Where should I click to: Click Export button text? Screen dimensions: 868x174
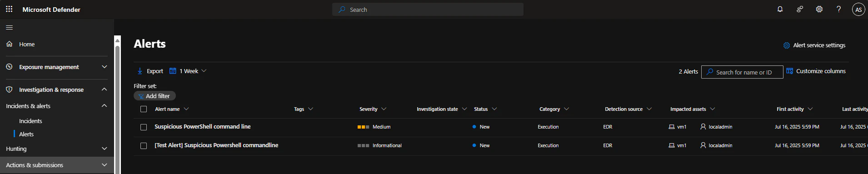point(155,71)
